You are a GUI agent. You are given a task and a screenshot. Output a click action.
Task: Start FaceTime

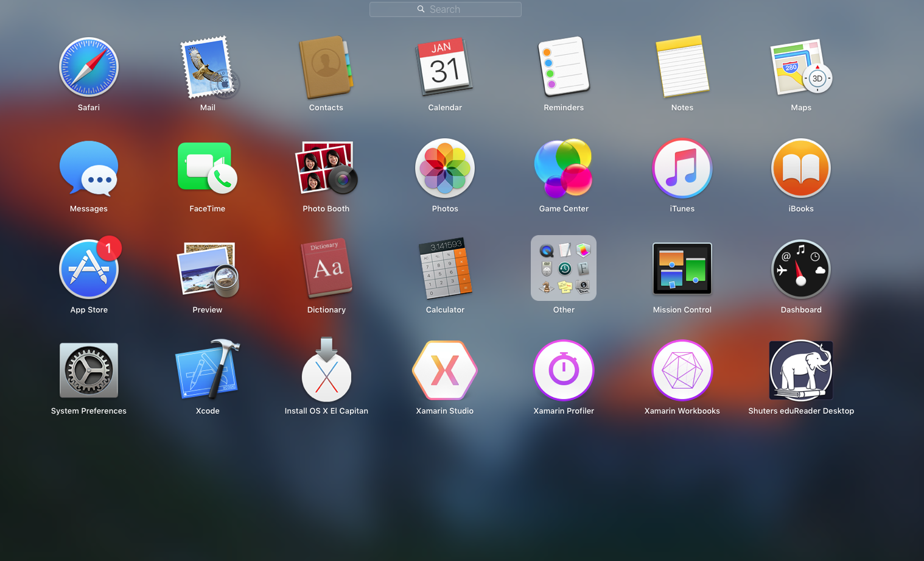pyautogui.click(x=208, y=168)
